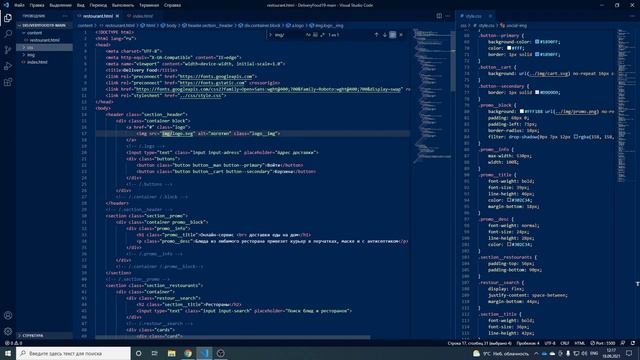This screenshot has height=360, width=640.
Task: Go to next match in find widget
Action: point(384,35)
